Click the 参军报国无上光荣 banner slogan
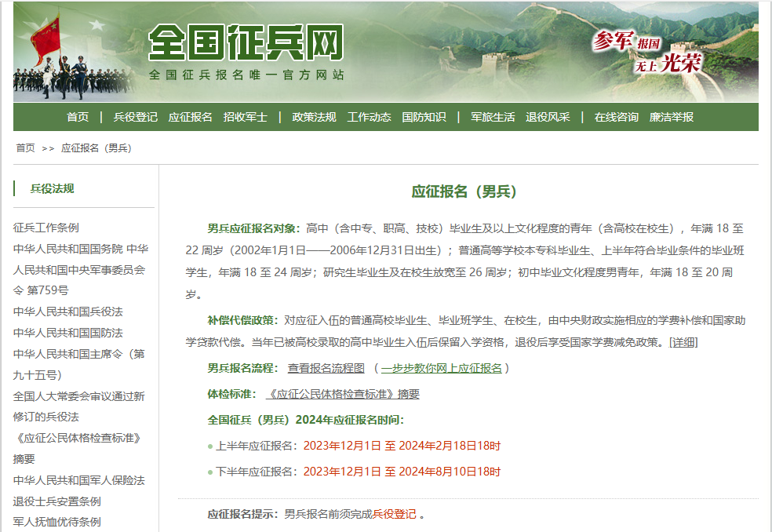Screen dimensions: 772x532 [x=646, y=52]
